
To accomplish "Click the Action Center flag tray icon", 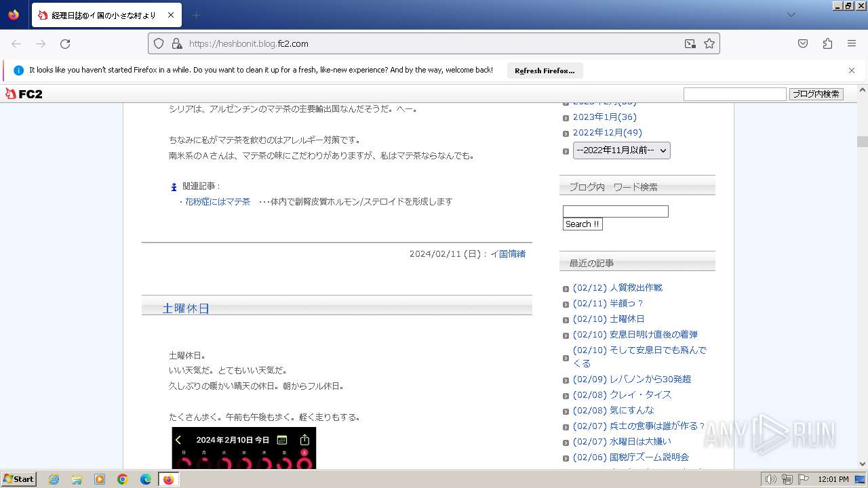I will tap(802, 479).
